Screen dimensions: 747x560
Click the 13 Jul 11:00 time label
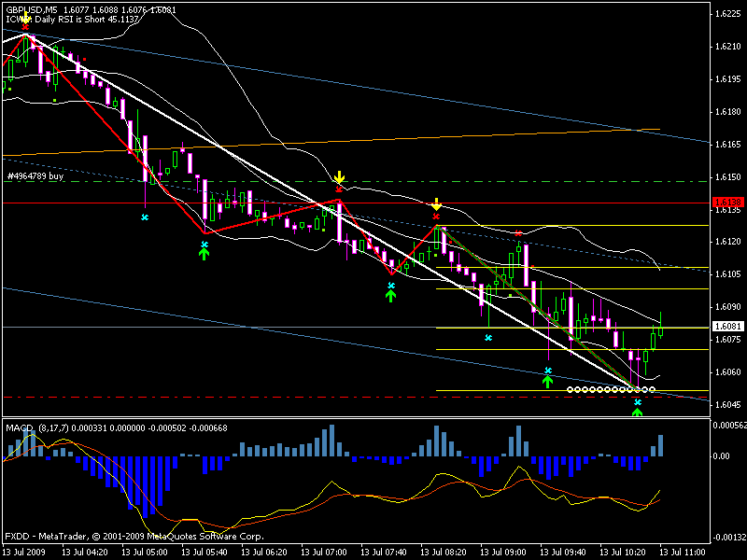(x=683, y=553)
